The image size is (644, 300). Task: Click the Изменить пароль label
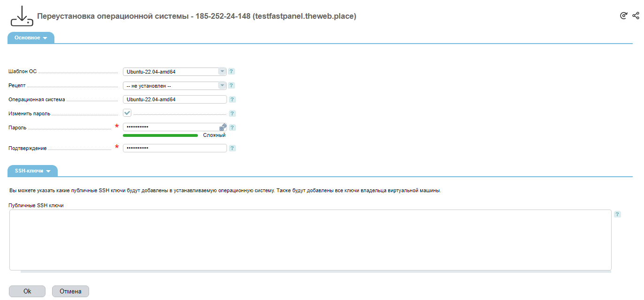pos(30,113)
